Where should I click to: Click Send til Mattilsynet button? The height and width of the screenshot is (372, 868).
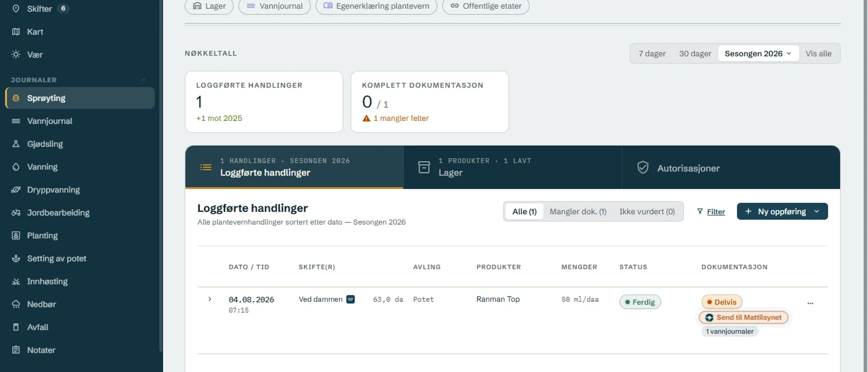743,317
